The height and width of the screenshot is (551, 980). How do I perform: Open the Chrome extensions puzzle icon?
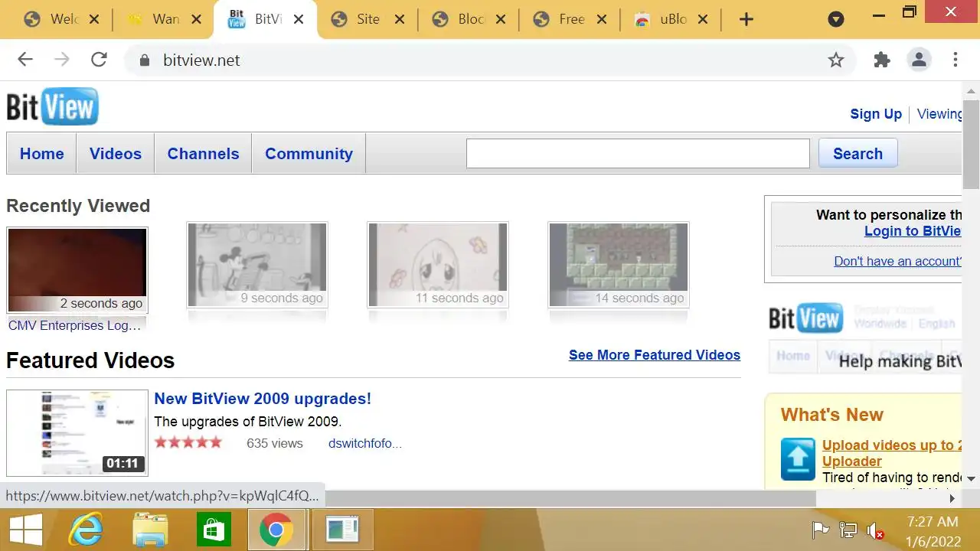[x=882, y=60]
